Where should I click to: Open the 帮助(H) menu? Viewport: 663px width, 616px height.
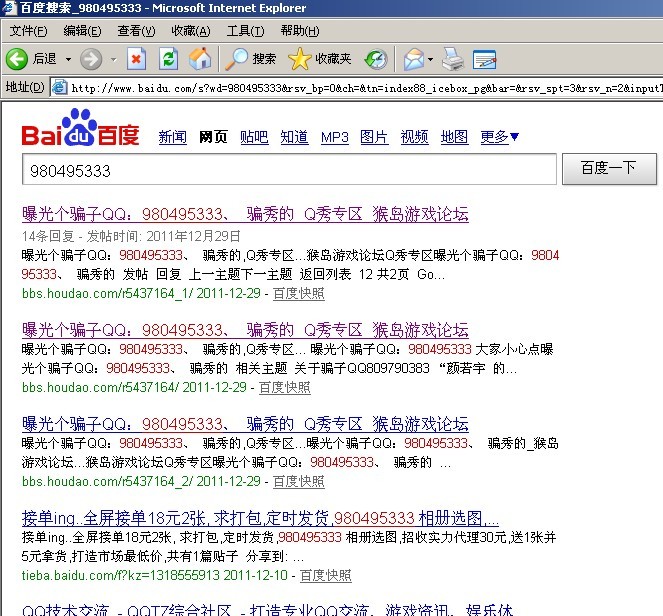[x=300, y=31]
